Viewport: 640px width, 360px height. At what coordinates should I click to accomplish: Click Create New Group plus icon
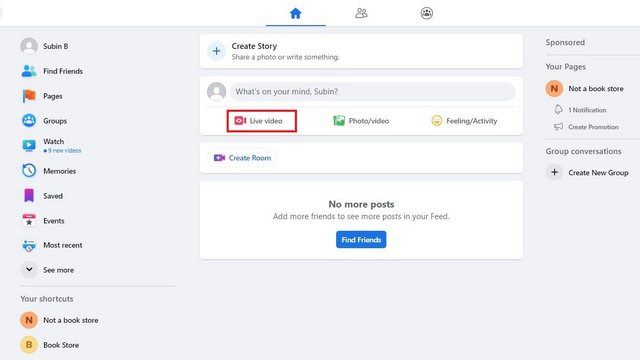click(x=554, y=172)
